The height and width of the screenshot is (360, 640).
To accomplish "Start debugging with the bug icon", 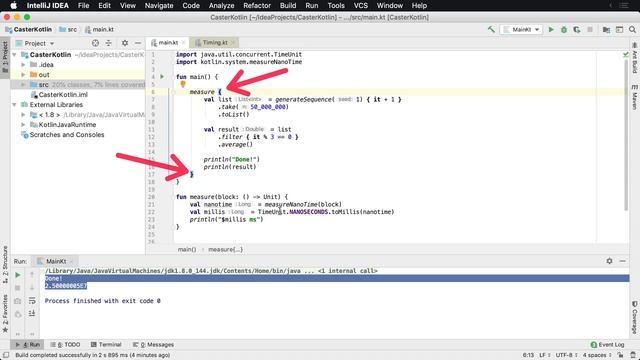I will pyautogui.click(x=564, y=29).
